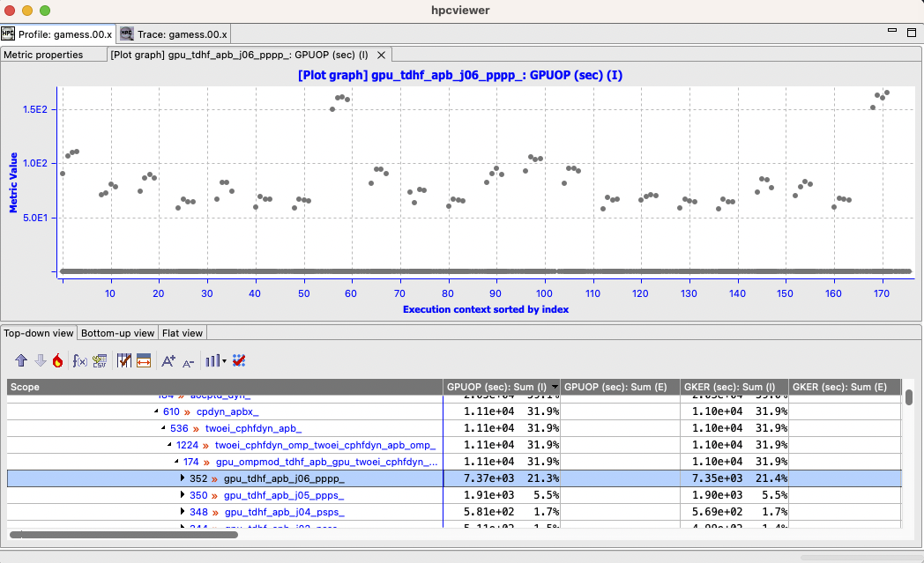
Task: Click the resize columns icon
Action: tap(144, 360)
